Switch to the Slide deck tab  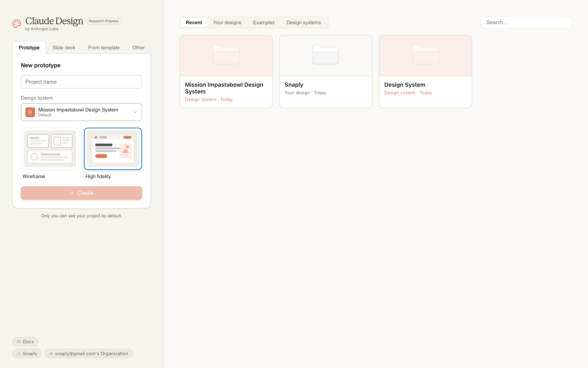[64, 48]
